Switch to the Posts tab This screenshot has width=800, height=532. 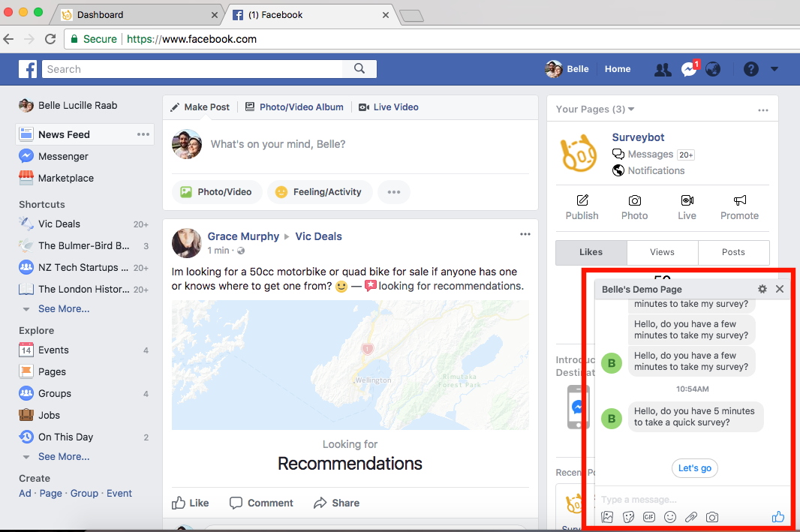pos(733,252)
